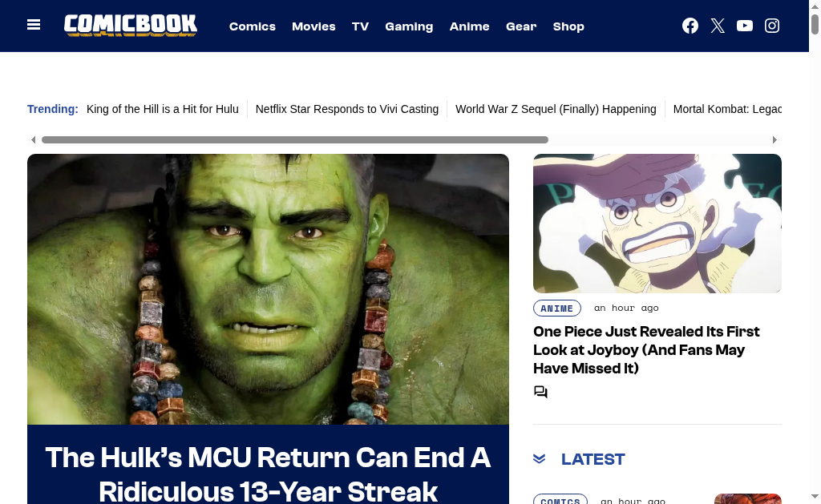Click the trending bar left arrow

(34, 139)
